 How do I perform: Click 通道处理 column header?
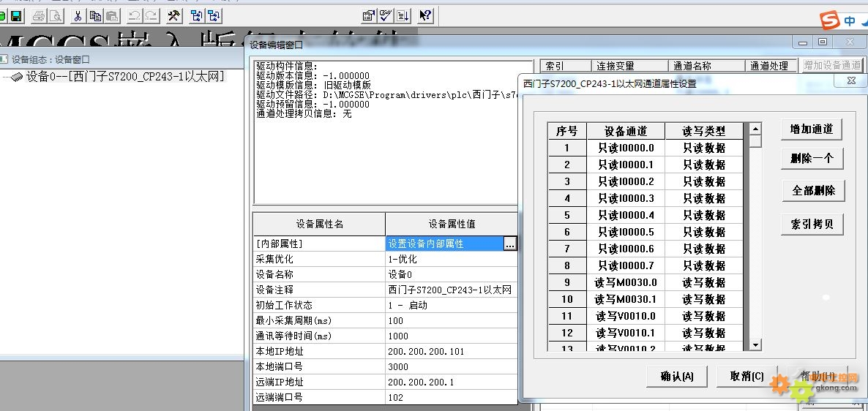771,66
